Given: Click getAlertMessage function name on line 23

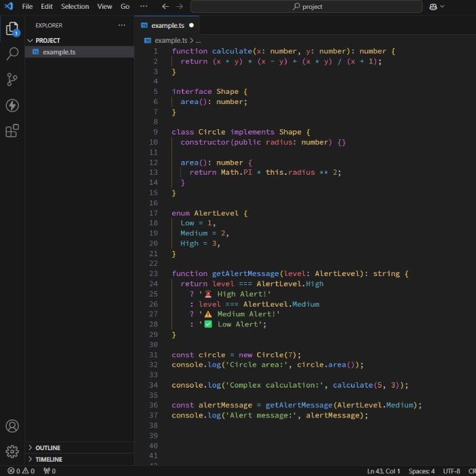Looking at the screenshot, I should point(245,273).
